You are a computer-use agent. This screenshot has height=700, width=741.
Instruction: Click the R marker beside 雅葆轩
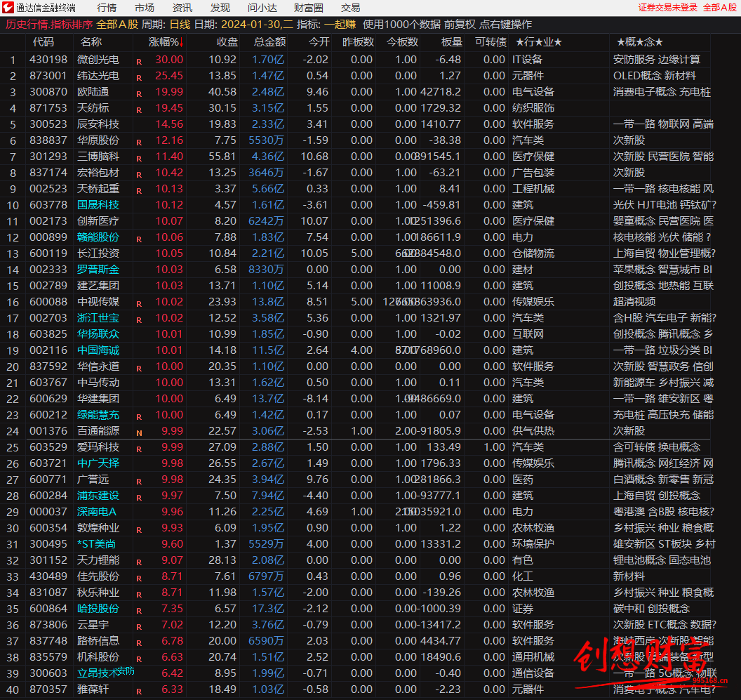[x=139, y=691]
